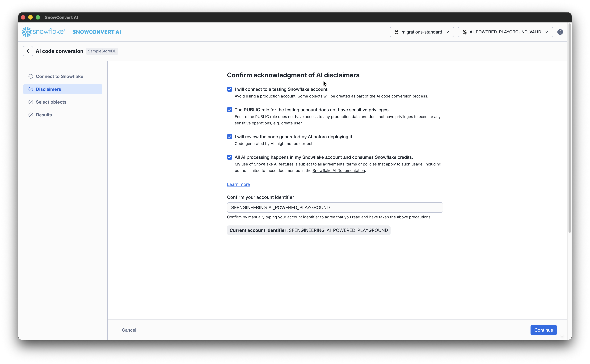
Task: Focus the account identifier input field
Action: click(x=335, y=207)
